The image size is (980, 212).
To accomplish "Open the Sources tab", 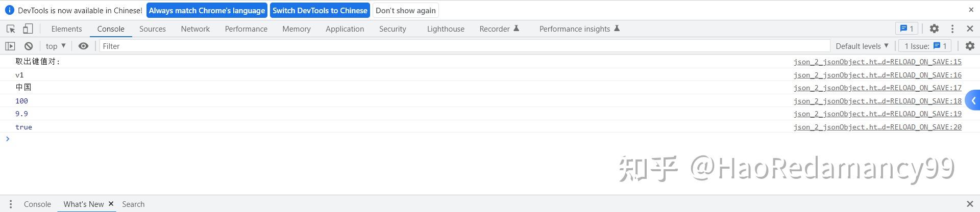I will (x=152, y=29).
